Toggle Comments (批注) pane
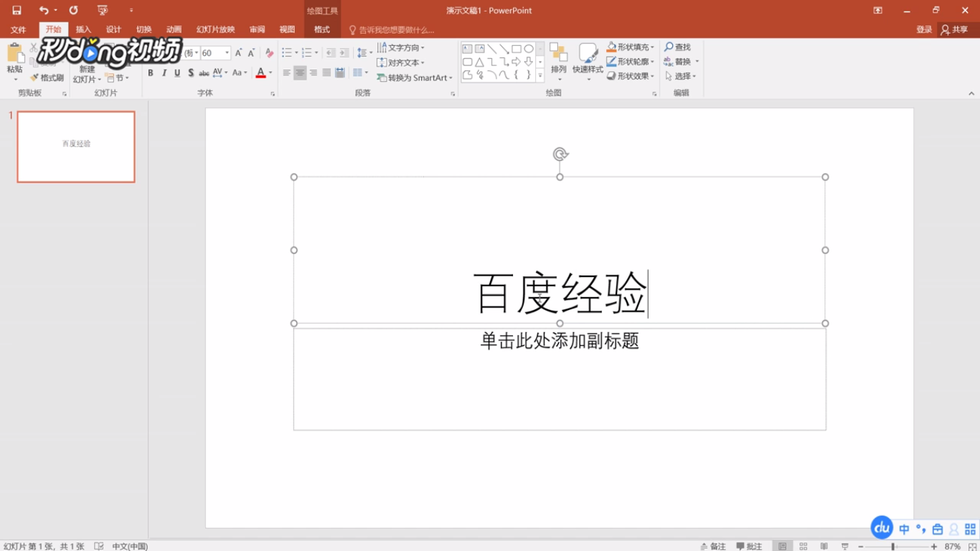 [x=749, y=546]
